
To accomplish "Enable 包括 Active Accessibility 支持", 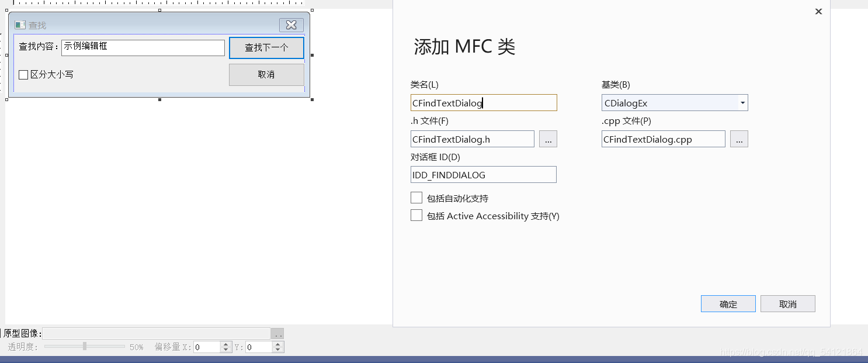I will click(416, 215).
